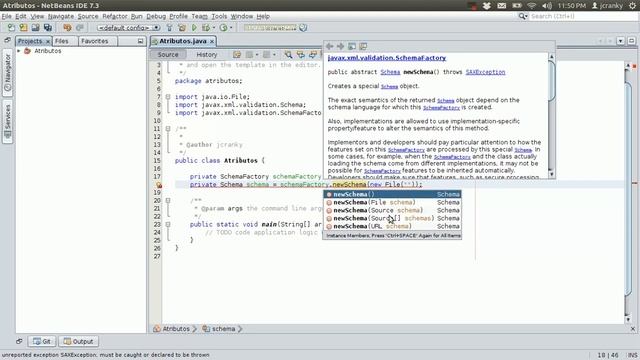Viewport: 640px width, 360px height.
Task: Collapse the Javadoc comment fold on line 11
Action: coord(168,129)
